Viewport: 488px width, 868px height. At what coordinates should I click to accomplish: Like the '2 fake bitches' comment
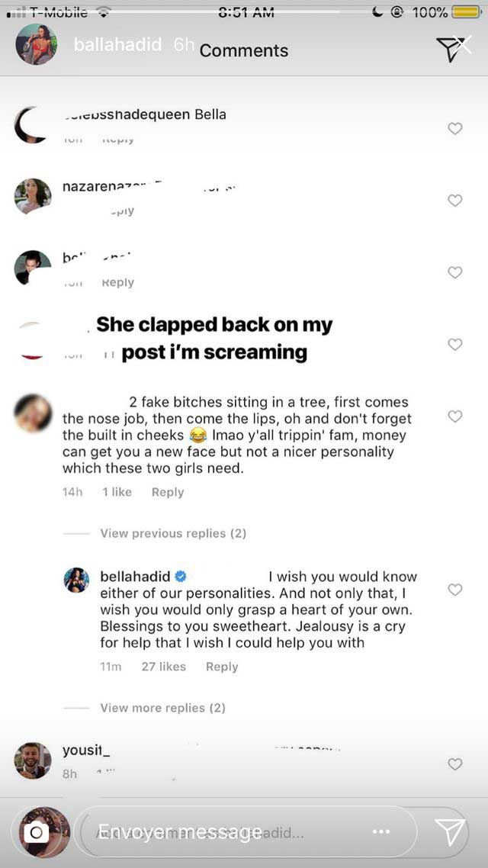[455, 416]
